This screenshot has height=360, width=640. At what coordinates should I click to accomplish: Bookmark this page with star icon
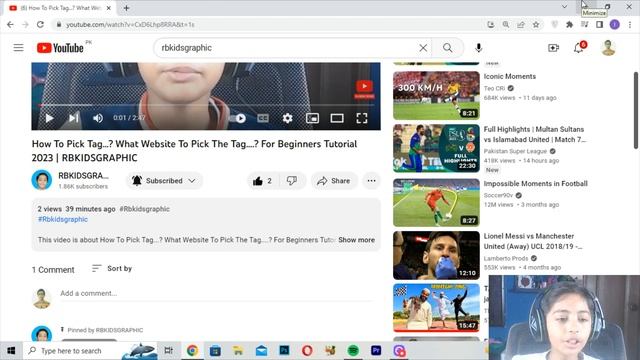[x=536, y=24]
